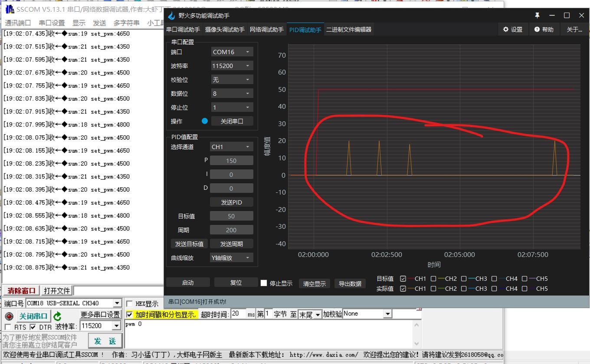The image size is (590, 364).
Task: Switch to 网络调试助手 tab
Action: click(266, 29)
